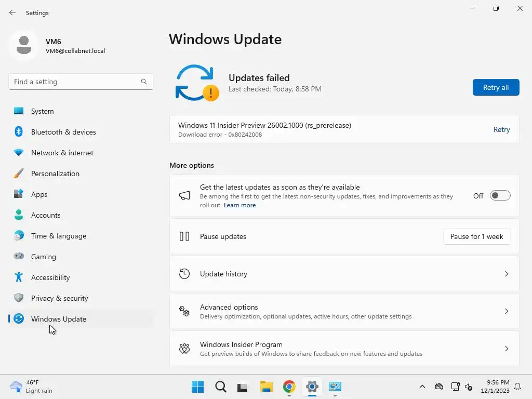532x399 pixels.
Task: Open File Explorer from the taskbar
Action: (267, 387)
